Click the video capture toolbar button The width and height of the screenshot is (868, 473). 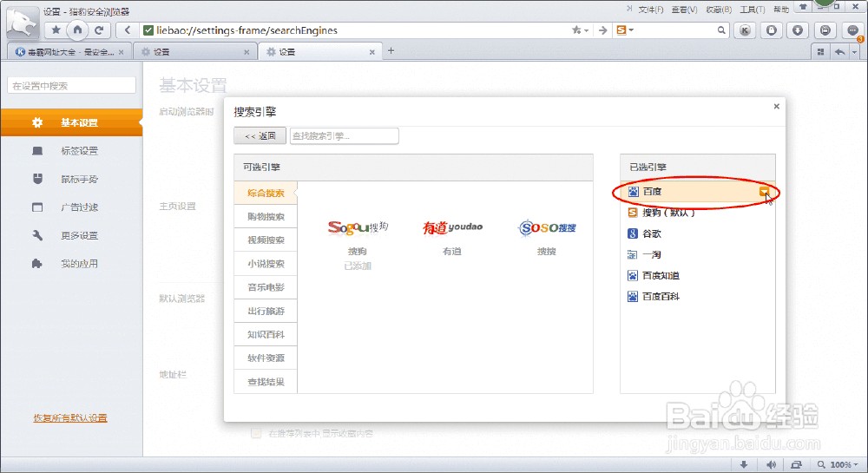(x=825, y=30)
